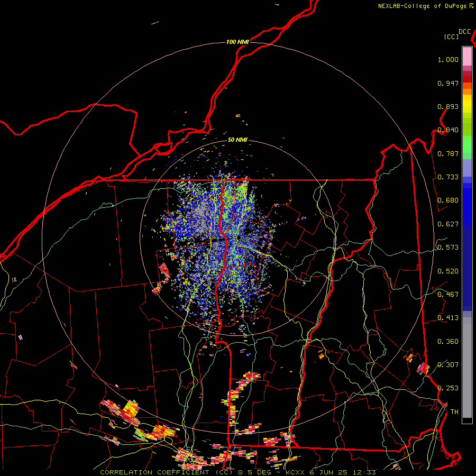
Task: Click the NEXLAB-College of DuPage credit text
Action: point(422,6)
